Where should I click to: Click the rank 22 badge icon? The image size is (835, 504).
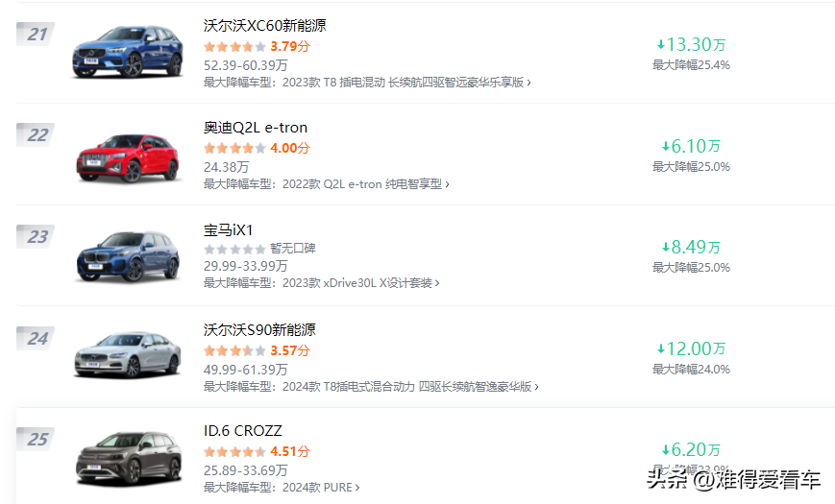point(37,135)
